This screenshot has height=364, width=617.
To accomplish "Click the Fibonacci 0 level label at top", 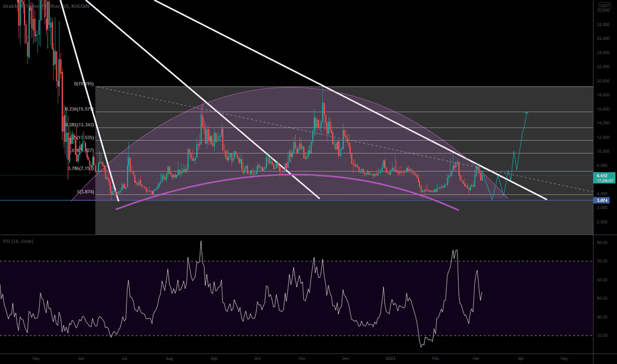I will click(x=84, y=84).
